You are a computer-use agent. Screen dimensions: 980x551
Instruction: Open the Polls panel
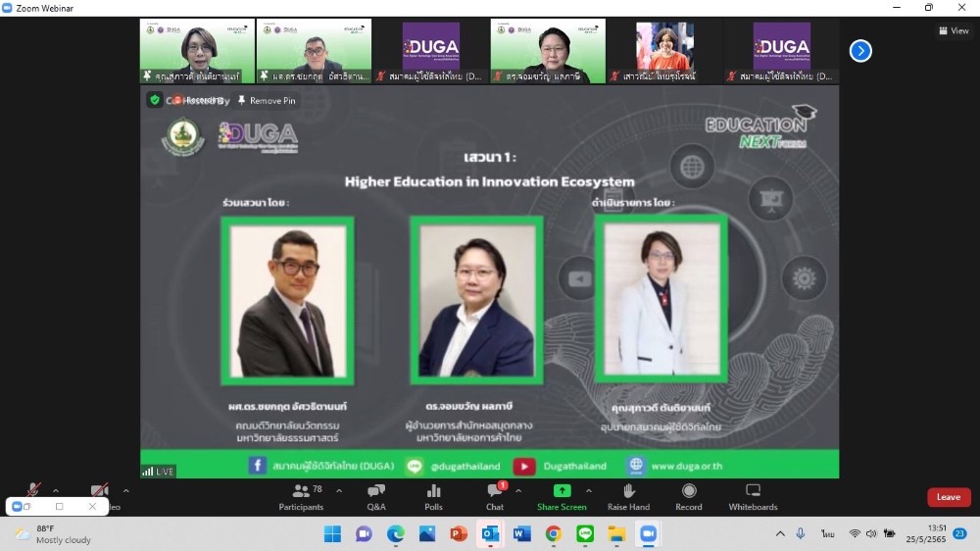tap(434, 496)
